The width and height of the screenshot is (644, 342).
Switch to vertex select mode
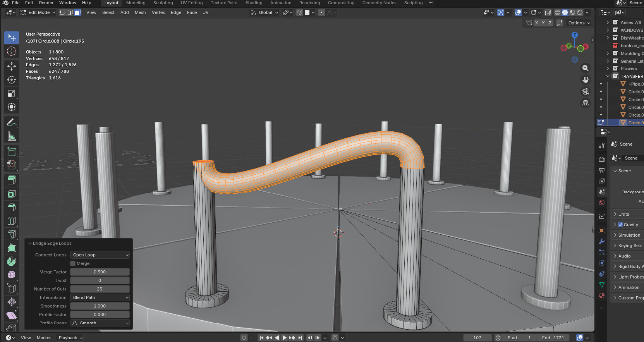point(62,12)
